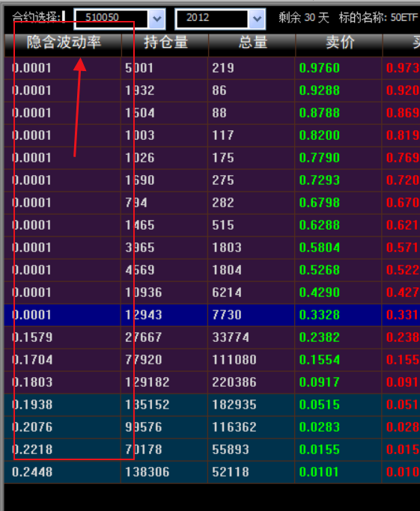Select open interest cell 10936
Screen dimensions: 420x511
(144, 293)
